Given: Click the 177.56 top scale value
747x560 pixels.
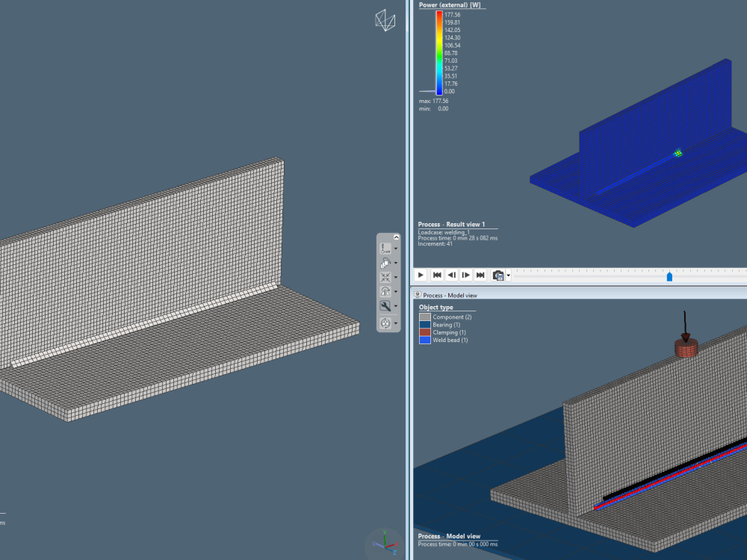Looking at the screenshot, I should (x=452, y=15).
